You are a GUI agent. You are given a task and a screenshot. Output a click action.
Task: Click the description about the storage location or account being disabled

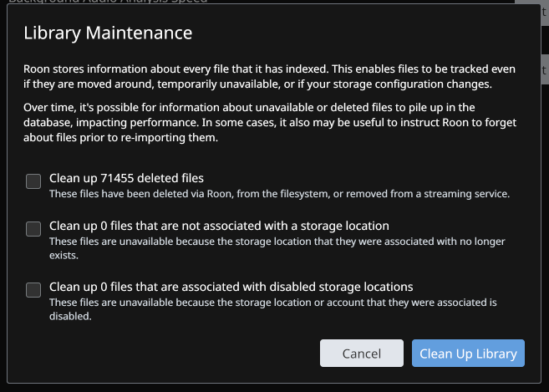(273, 309)
